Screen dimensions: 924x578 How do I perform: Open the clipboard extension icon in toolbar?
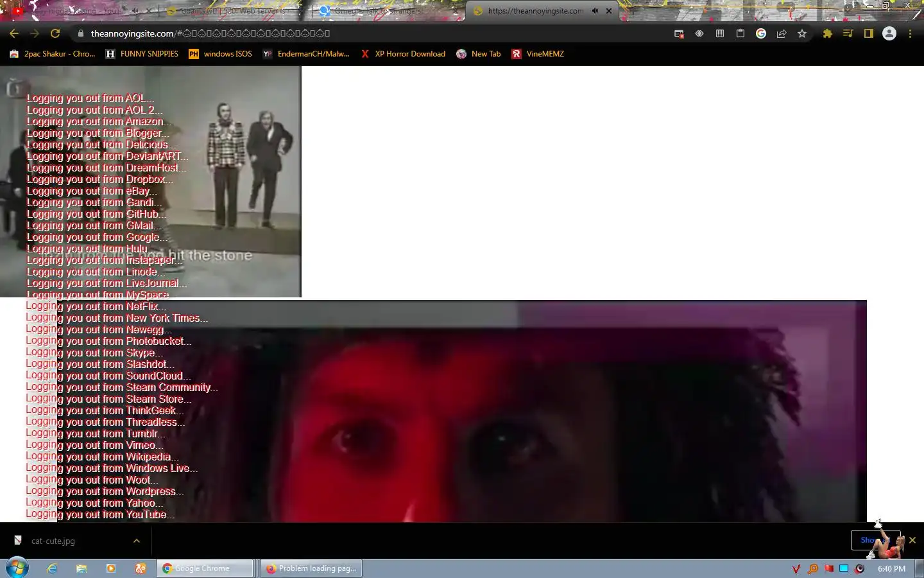pos(740,33)
